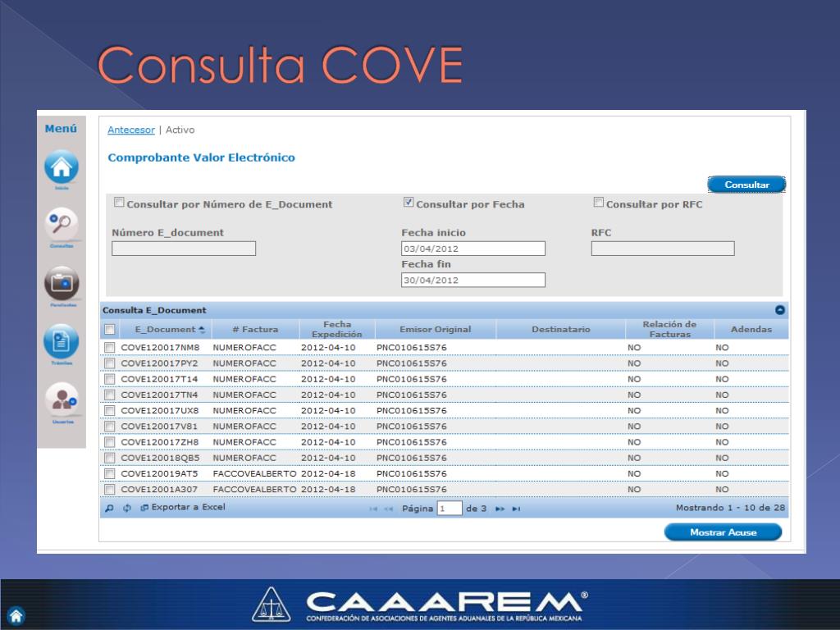
Task: Go to the first page arrow
Action: tap(373, 509)
